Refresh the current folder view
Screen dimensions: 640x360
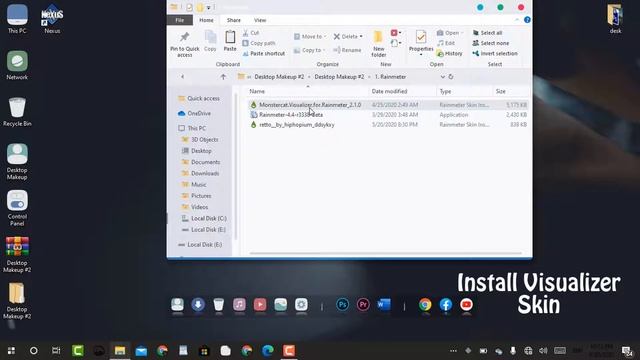[x=451, y=77]
